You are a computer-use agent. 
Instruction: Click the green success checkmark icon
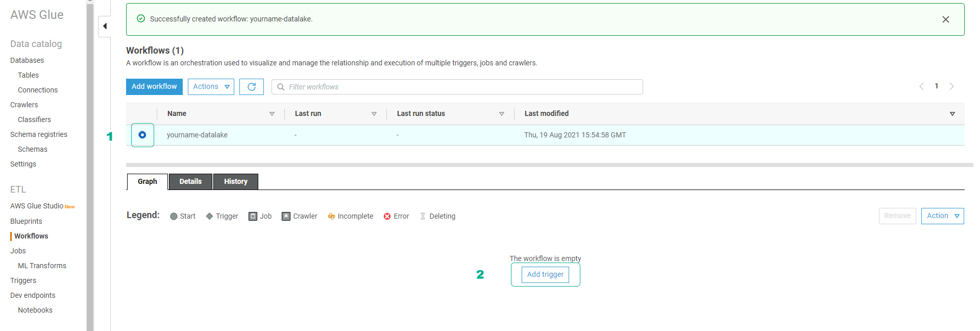pos(141,19)
